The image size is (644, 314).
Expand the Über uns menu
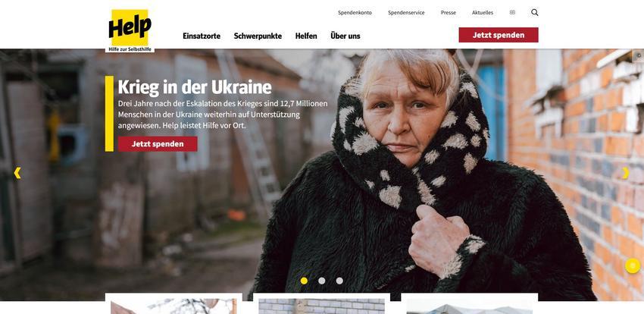pyautogui.click(x=345, y=36)
